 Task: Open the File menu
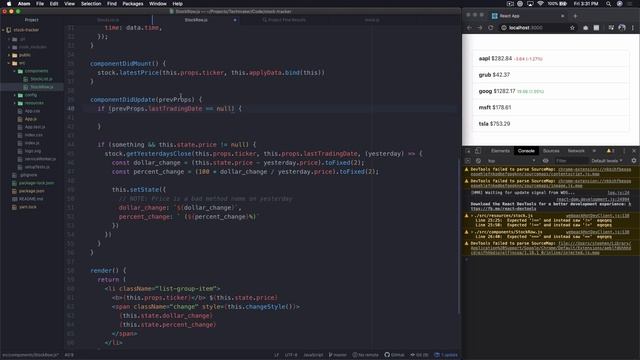click(x=40, y=4)
